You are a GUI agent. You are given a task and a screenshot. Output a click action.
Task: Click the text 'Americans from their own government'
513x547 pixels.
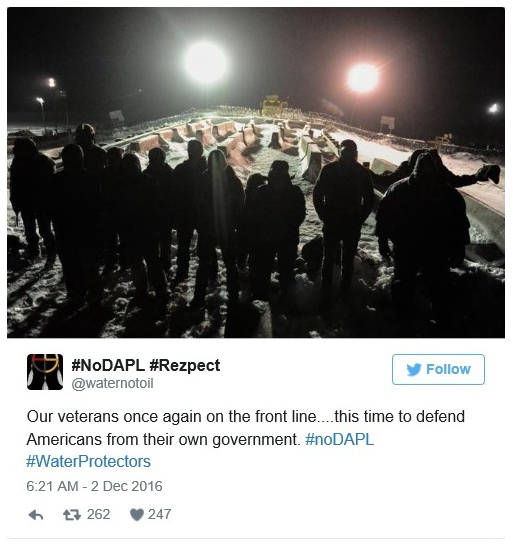click(x=163, y=439)
